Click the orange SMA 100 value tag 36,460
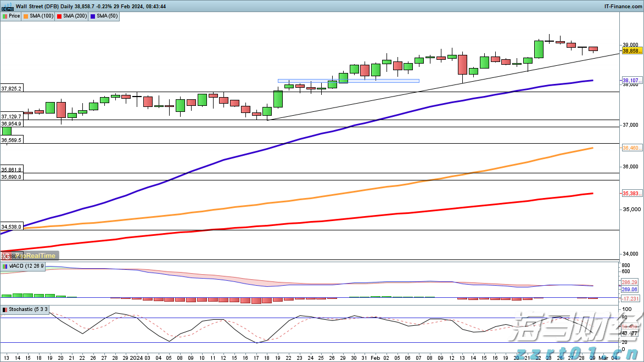This screenshot has height=362, width=644. [630, 148]
